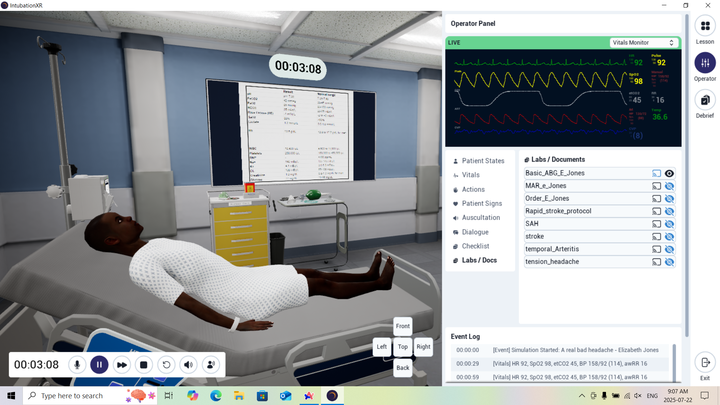The image size is (720, 405).
Task: Open Windows Start menu
Action: click(11, 396)
